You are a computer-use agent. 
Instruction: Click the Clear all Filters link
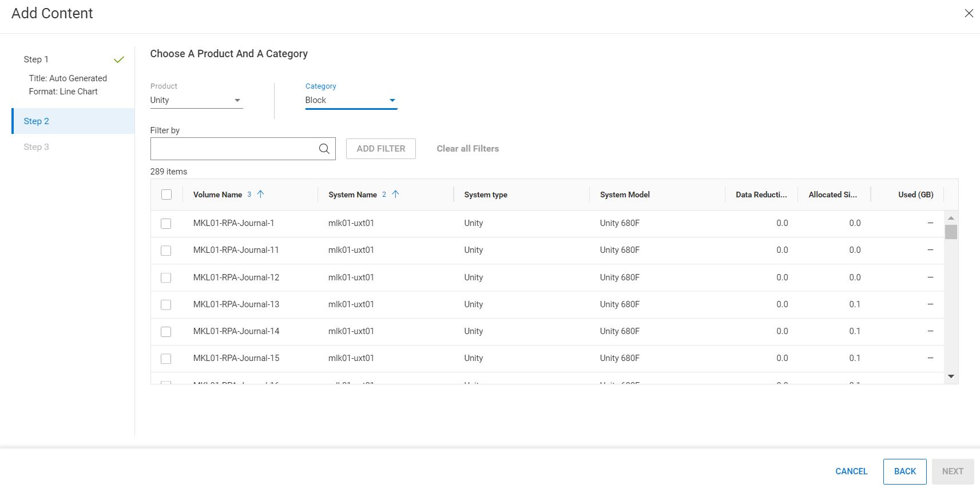467,149
